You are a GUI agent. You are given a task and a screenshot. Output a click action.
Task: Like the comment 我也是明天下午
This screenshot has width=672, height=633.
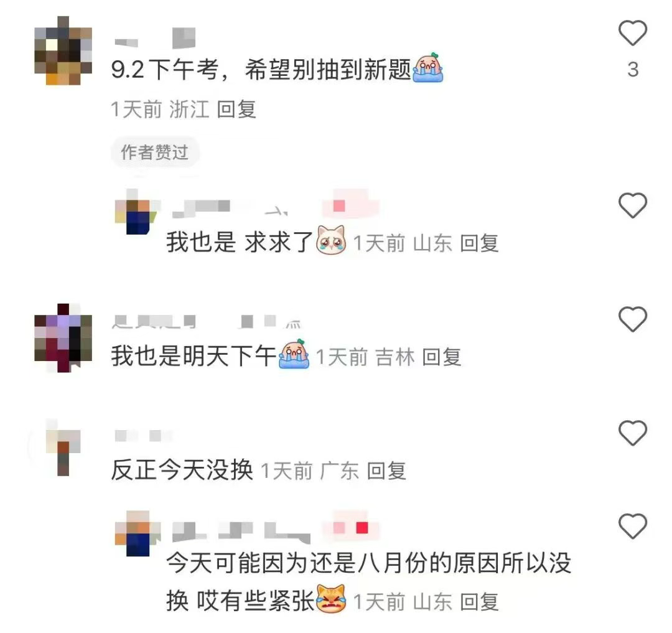coord(633,319)
